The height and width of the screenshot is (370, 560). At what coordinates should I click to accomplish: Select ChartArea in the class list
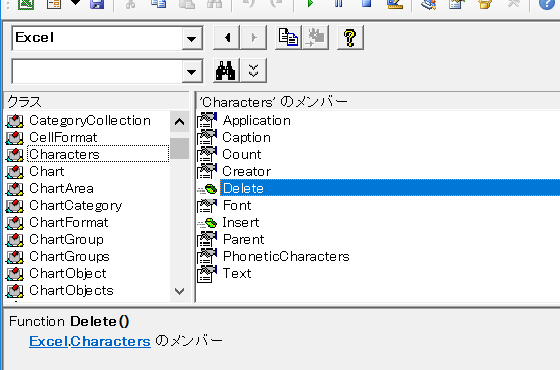(x=61, y=189)
